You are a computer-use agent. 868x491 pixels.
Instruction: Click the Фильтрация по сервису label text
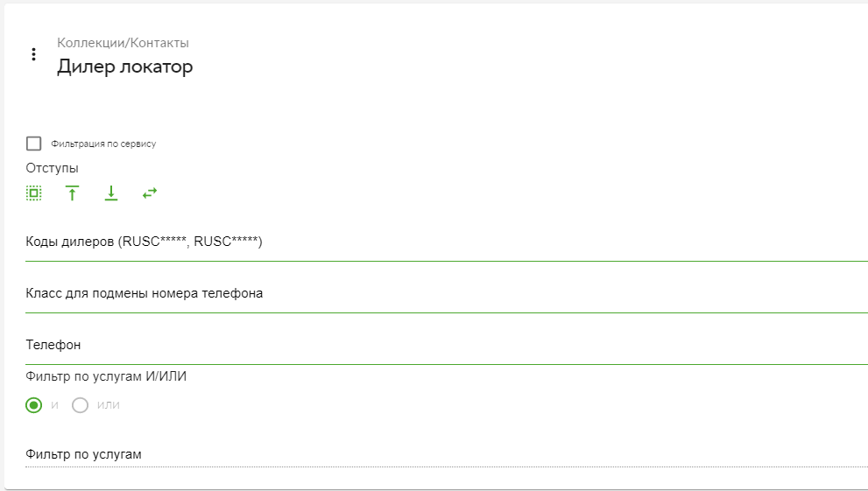tap(103, 144)
